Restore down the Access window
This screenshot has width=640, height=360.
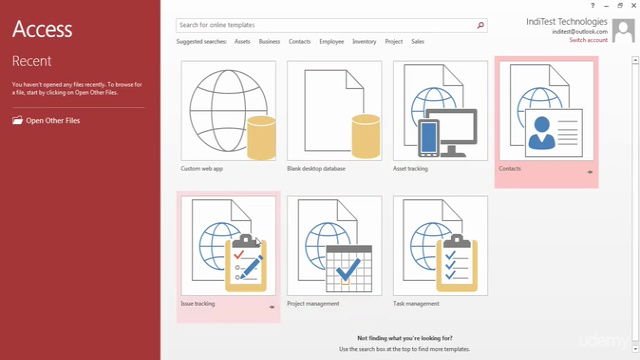tap(620, 5)
